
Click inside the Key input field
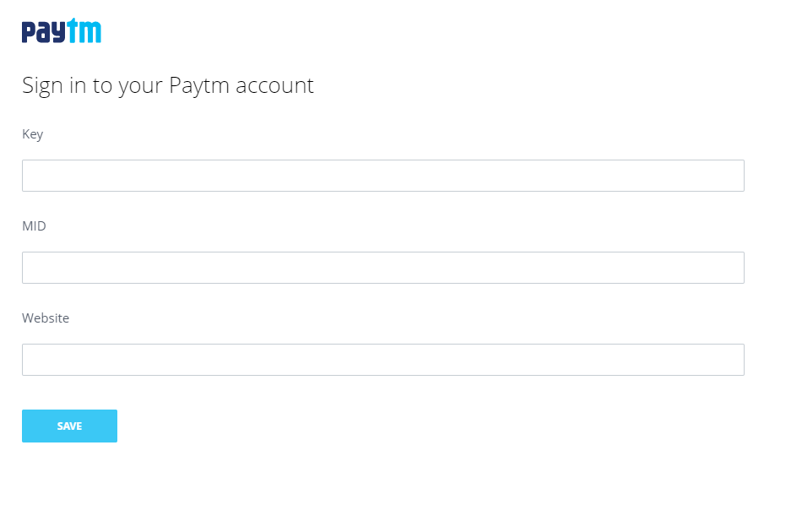(382, 175)
